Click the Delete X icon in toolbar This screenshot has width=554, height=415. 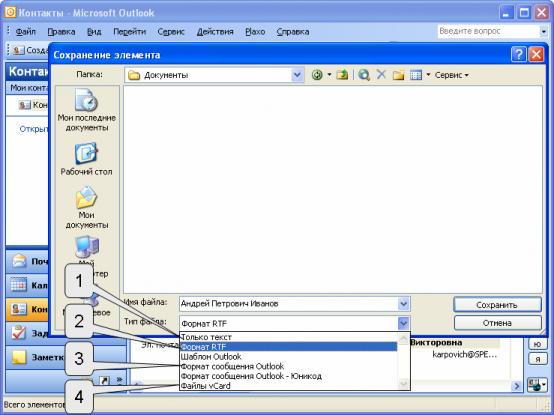click(381, 75)
